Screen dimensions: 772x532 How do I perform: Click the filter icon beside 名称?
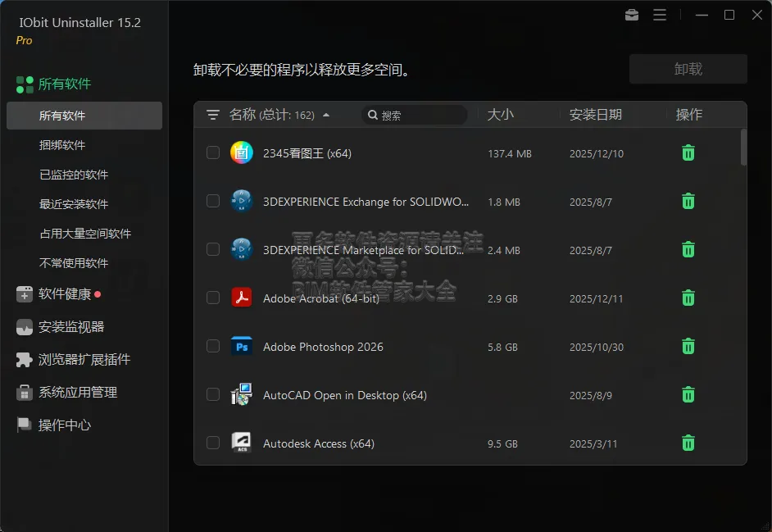click(213, 115)
